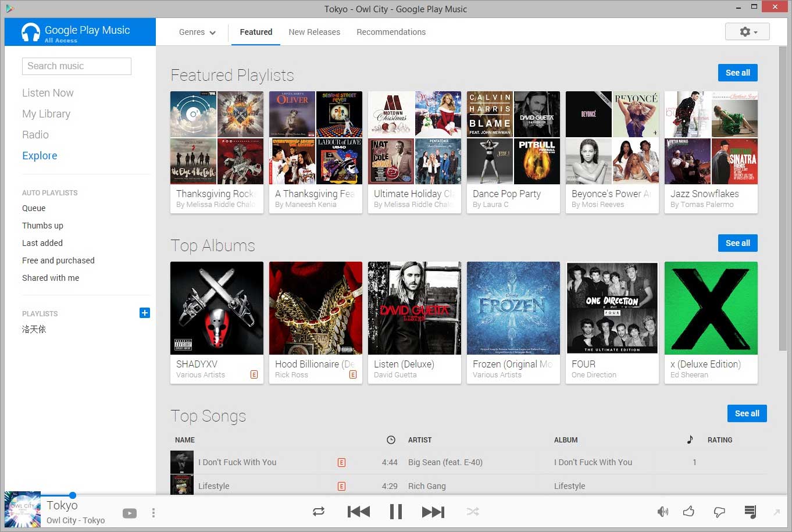This screenshot has height=532, width=792.
Task: Open Beyonce's Power Anthems playlist card
Action: point(612,152)
